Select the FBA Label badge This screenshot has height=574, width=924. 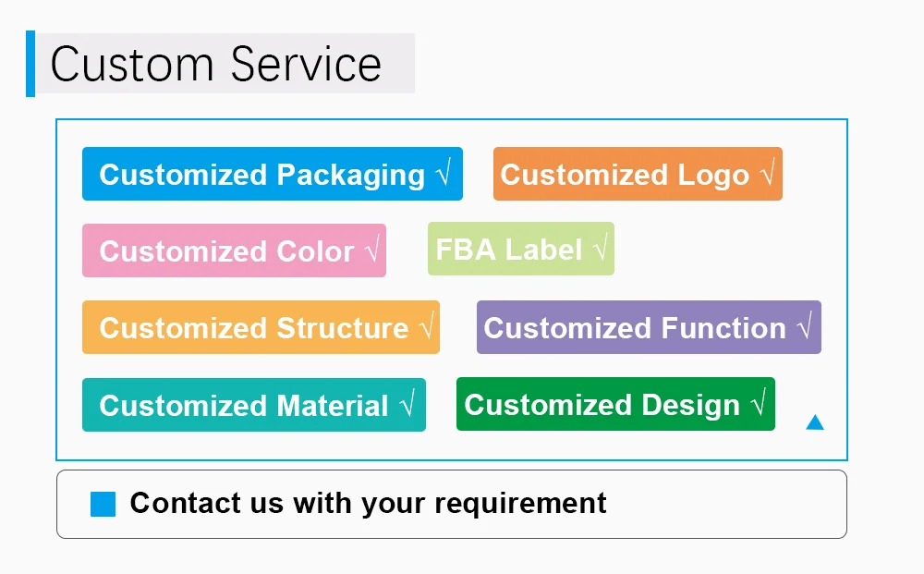tap(520, 250)
